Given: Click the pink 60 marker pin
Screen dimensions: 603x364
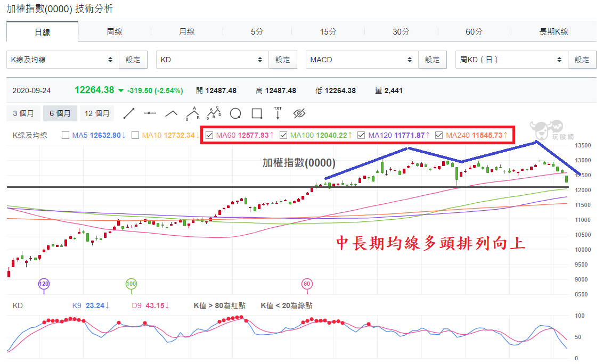Looking at the screenshot, I should coord(306,284).
